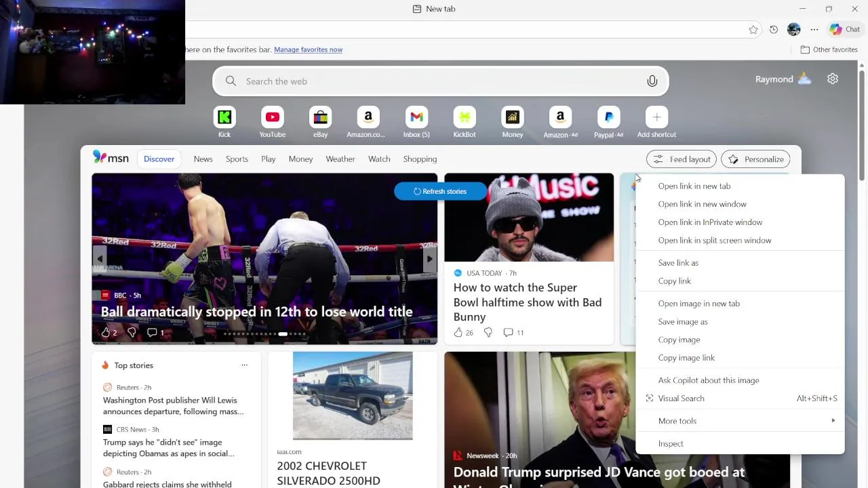Select Open image in new tab

pyautogui.click(x=740, y=304)
